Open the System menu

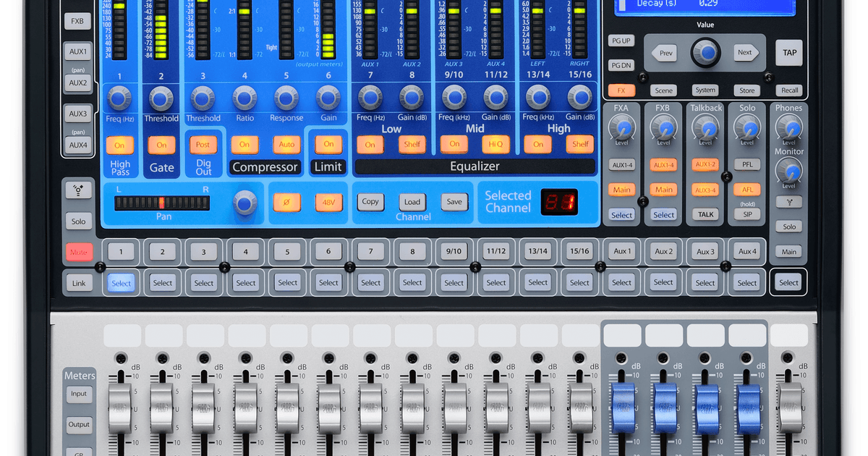point(705,90)
